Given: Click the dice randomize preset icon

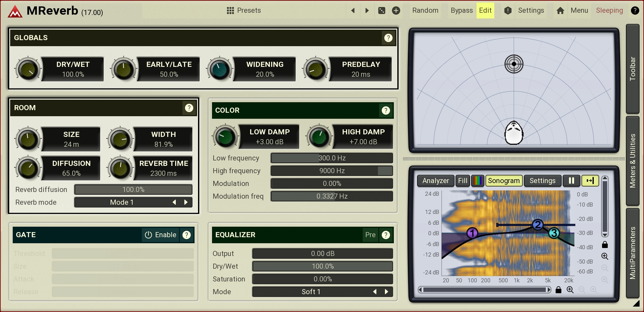Looking at the screenshot, I should [x=381, y=11].
